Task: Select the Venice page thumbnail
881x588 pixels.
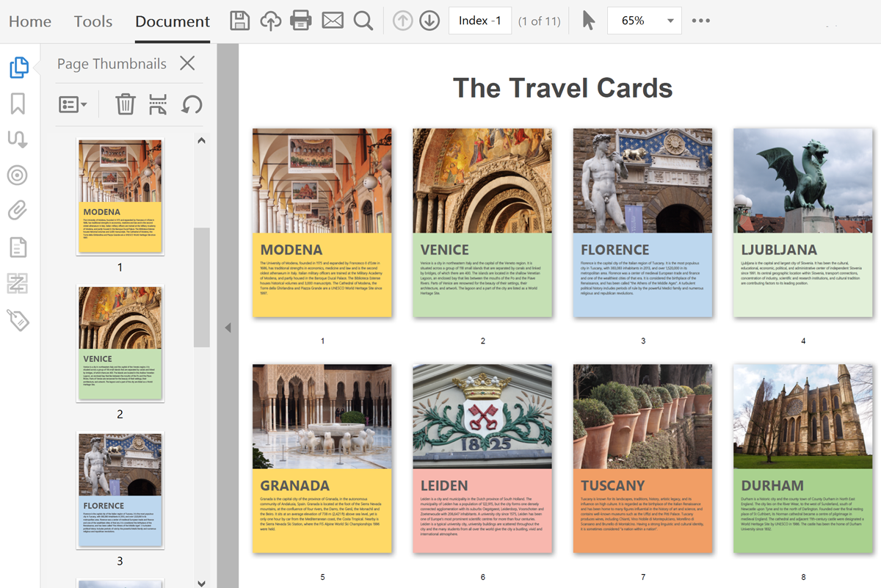Action: pyautogui.click(x=120, y=342)
